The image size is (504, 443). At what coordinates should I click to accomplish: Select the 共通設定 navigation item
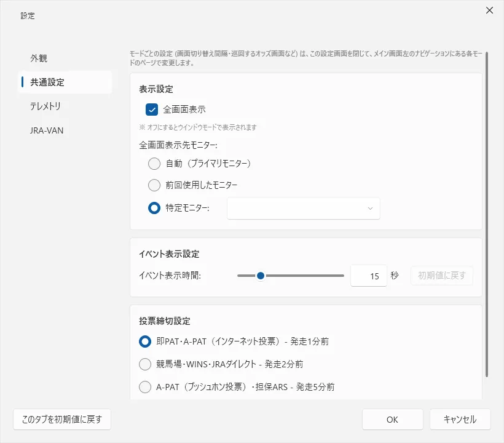point(65,82)
